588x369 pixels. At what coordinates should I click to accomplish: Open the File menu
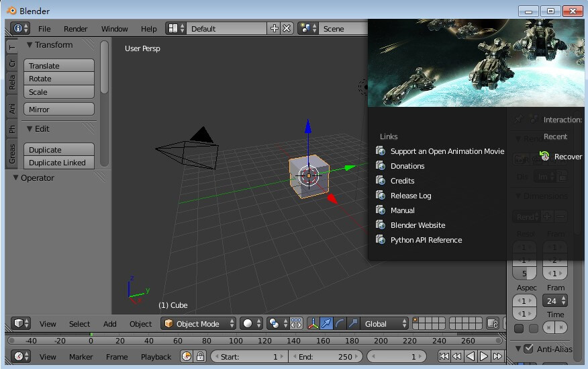[x=44, y=29]
